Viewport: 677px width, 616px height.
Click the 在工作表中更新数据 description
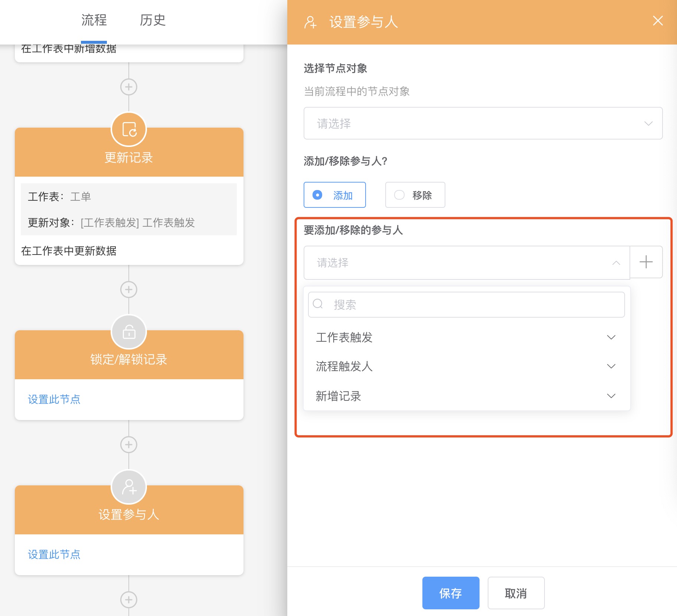(x=69, y=251)
